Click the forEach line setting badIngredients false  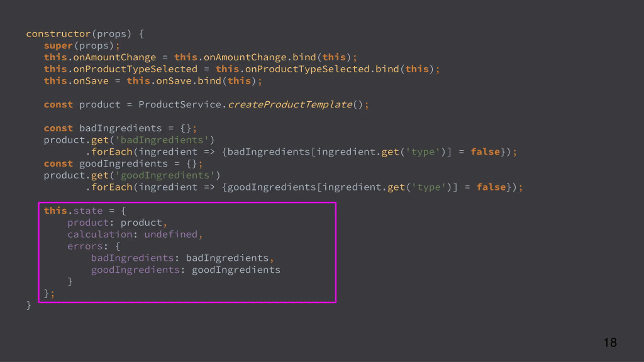point(301,152)
